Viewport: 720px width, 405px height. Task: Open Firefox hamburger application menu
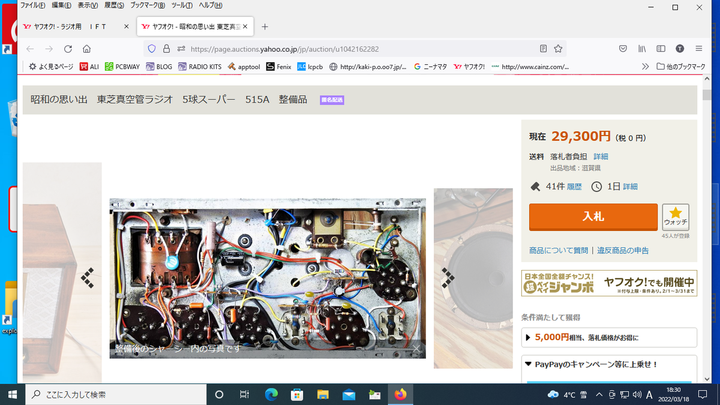(x=701, y=47)
